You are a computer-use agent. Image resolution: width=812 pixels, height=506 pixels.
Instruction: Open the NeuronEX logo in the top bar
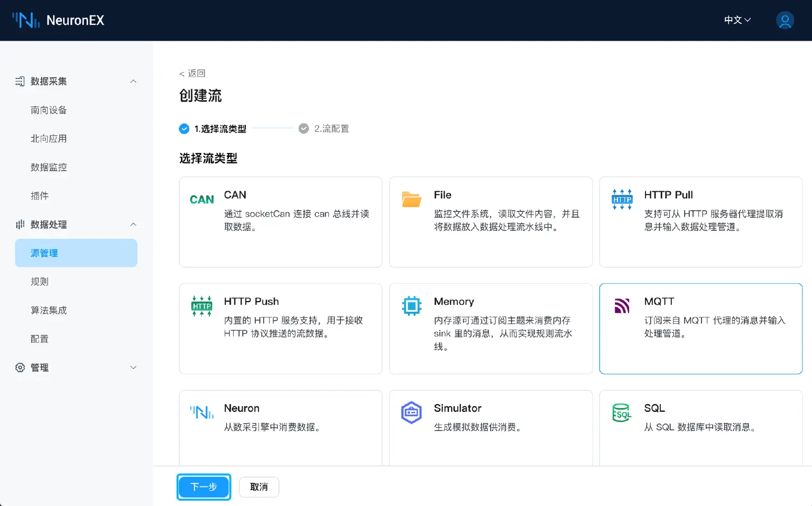pyautogui.click(x=58, y=20)
